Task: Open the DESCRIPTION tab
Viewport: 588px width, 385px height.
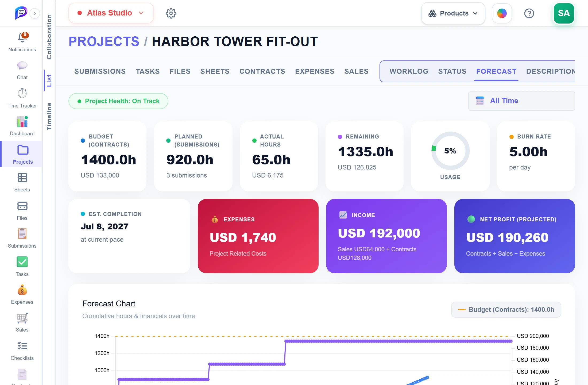Action: coord(551,71)
